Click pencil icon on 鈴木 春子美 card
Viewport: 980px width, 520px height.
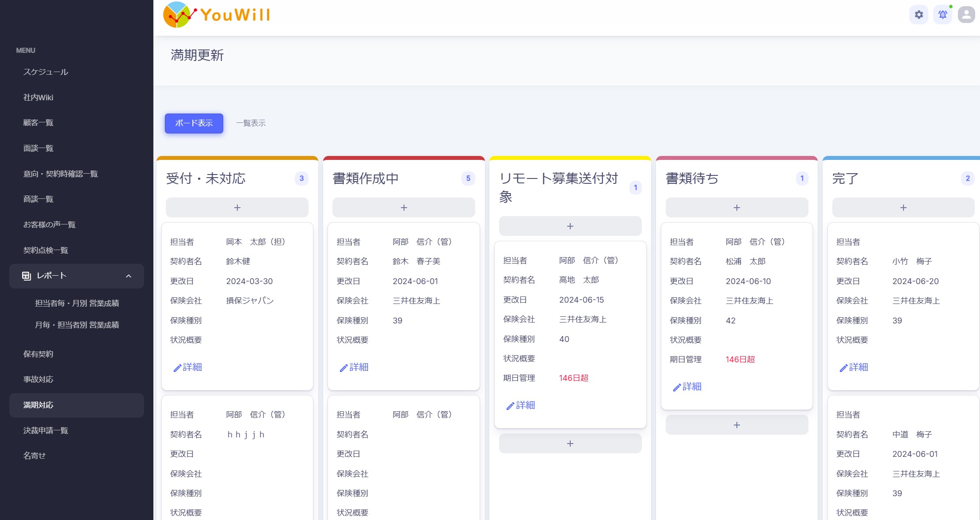[343, 368]
